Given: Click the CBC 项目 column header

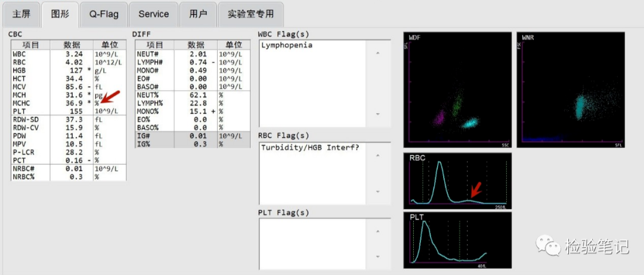Looking at the screenshot, I should point(30,45).
